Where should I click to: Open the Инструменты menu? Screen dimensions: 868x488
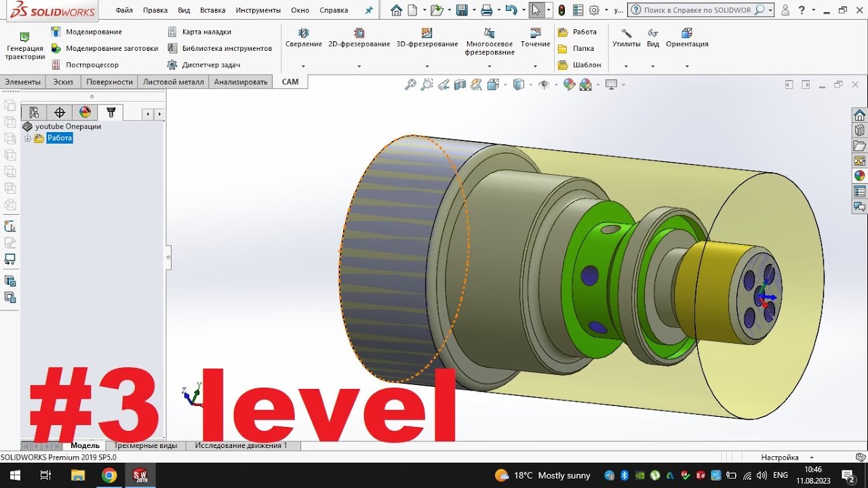(258, 10)
